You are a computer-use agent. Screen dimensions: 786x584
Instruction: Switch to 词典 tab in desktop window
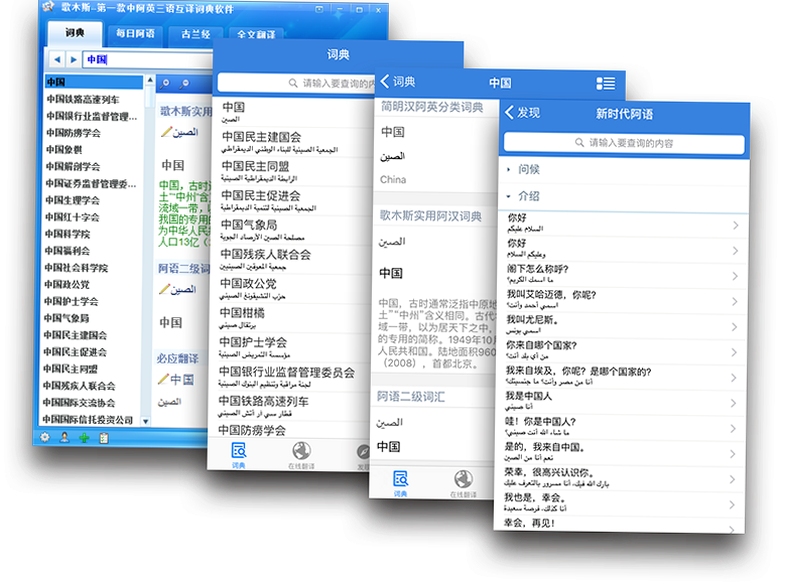pyautogui.click(x=75, y=33)
